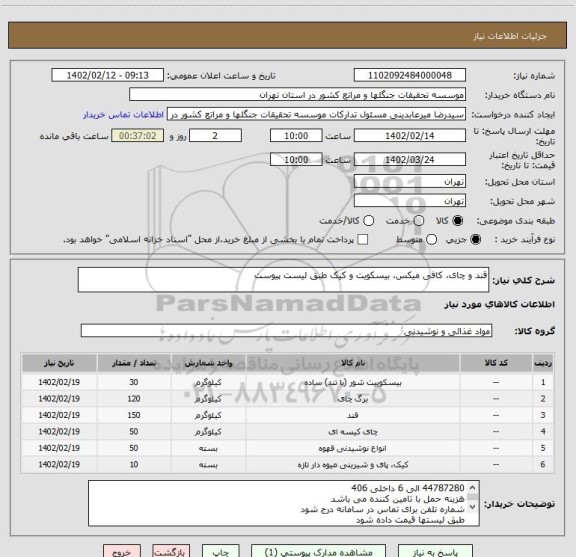Click buyer note طبق لیستها قیمت داده شود
The width and height of the screenshot is (576, 557).
click(x=410, y=520)
